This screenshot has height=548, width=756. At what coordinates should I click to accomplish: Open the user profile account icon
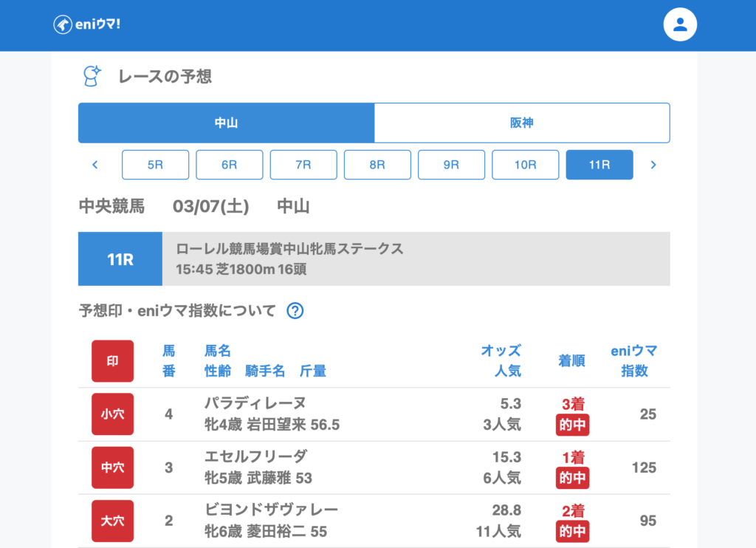(x=680, y=25)
